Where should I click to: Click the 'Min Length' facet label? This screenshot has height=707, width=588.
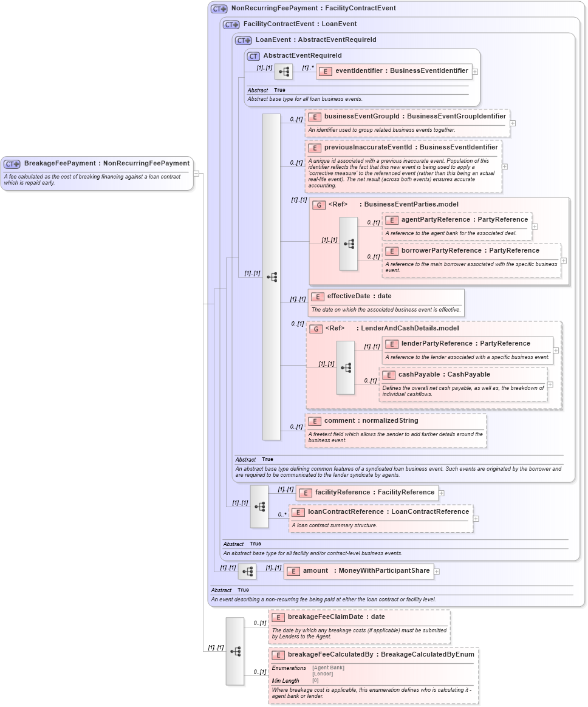click(x=285, y=681)
